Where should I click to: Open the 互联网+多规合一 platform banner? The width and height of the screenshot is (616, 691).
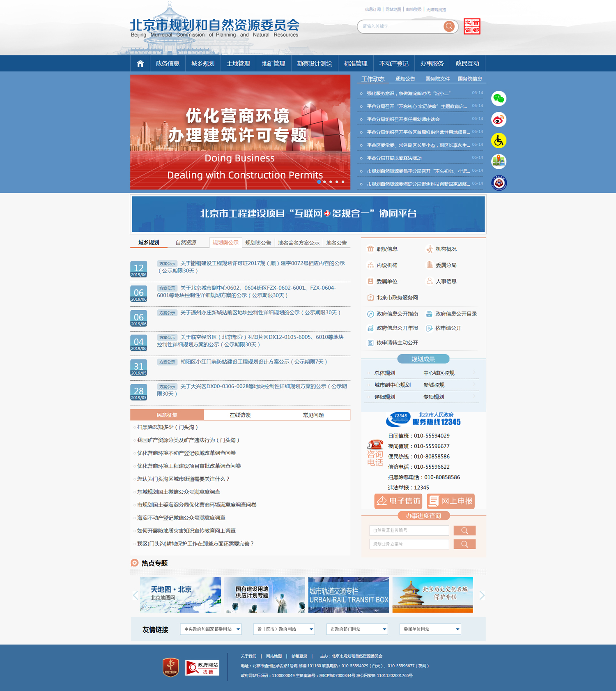(x=308, y=214)
